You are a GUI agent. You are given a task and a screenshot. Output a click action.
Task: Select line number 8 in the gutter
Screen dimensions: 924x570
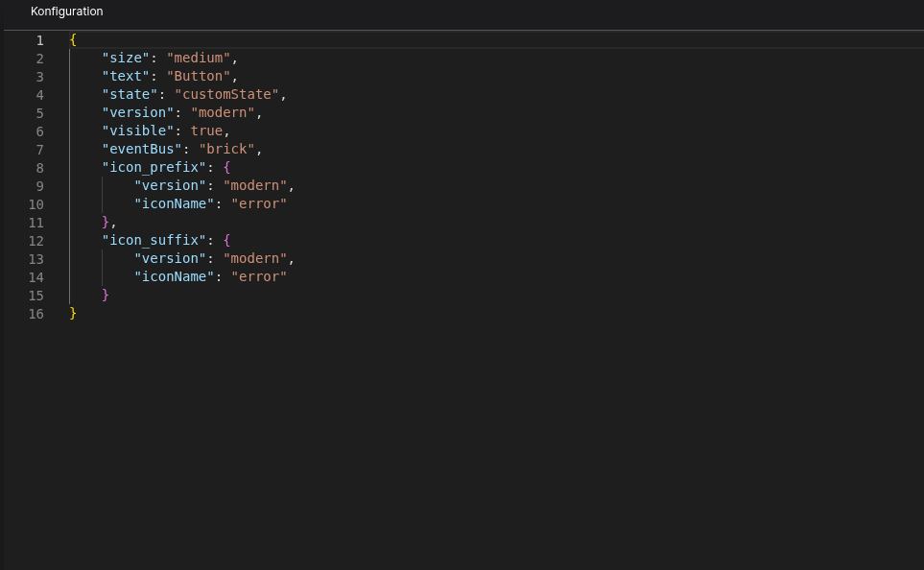(x=39, y=168)
